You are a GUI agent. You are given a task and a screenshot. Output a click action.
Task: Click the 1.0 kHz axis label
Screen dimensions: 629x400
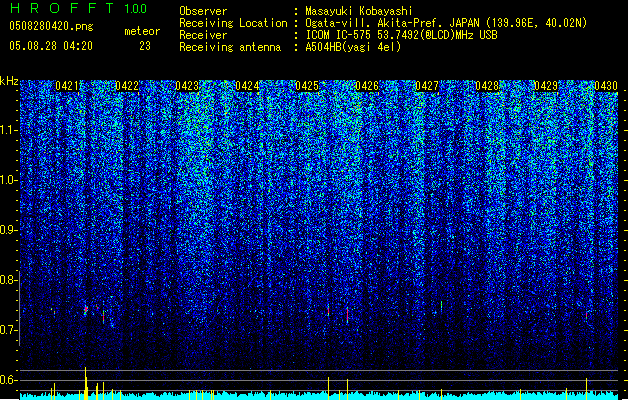pos(8,180)
